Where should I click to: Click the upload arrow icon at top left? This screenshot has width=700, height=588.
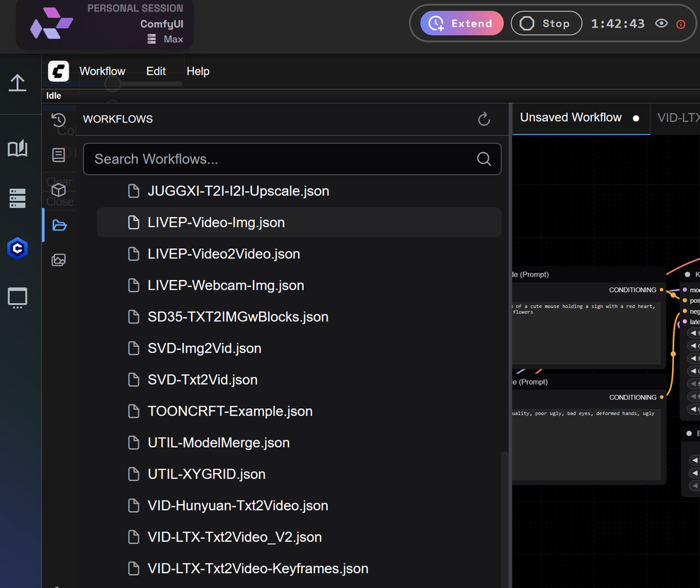[x=17, y=83]
